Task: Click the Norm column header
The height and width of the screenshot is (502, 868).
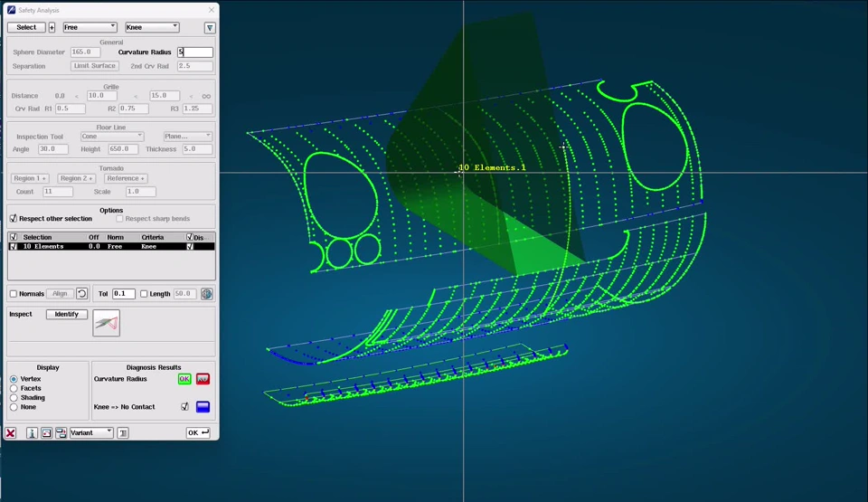Action: 115,237
